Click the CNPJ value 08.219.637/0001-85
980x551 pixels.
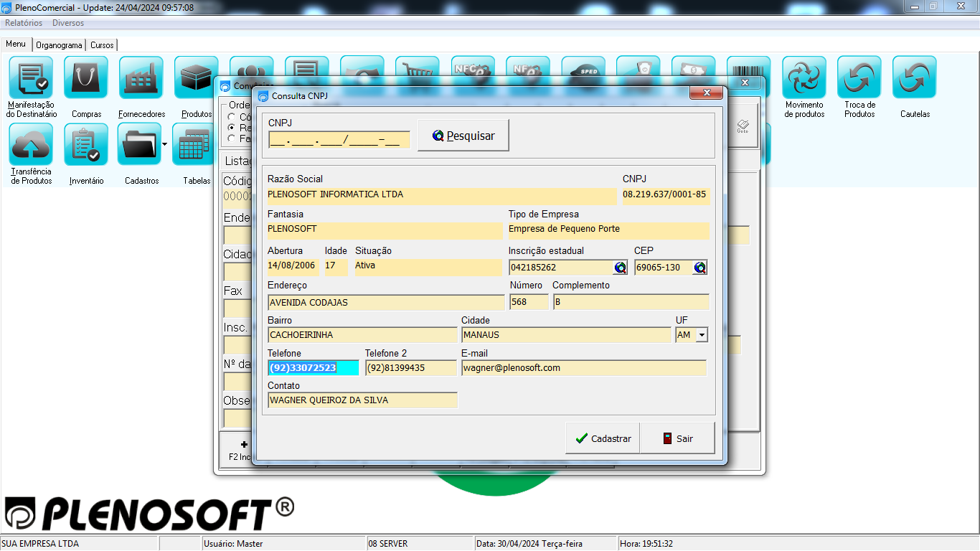[x=666, y=194]
